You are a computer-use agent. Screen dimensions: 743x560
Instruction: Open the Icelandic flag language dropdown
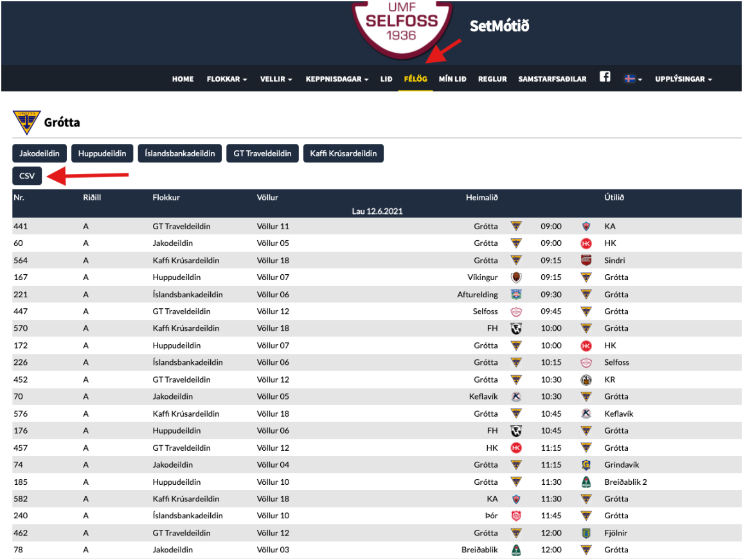pos(633,79)
